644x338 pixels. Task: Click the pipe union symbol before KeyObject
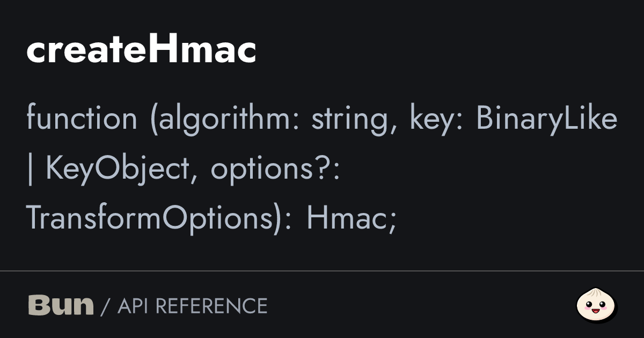[x=30, y=170]
